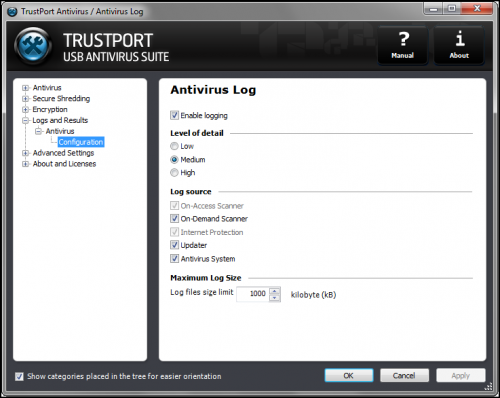
Task: Select Encryption in the tree
Action: (x=50, y=109)
